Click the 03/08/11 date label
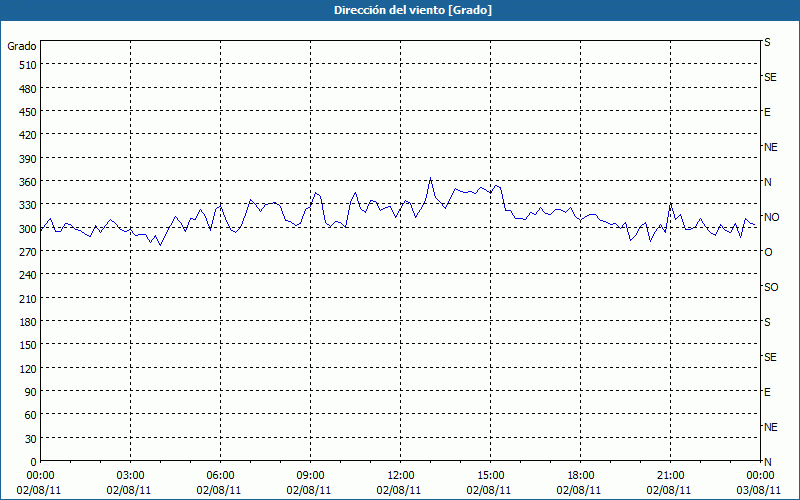This screenshot has width=800, height=500. [x=760, y=490]
